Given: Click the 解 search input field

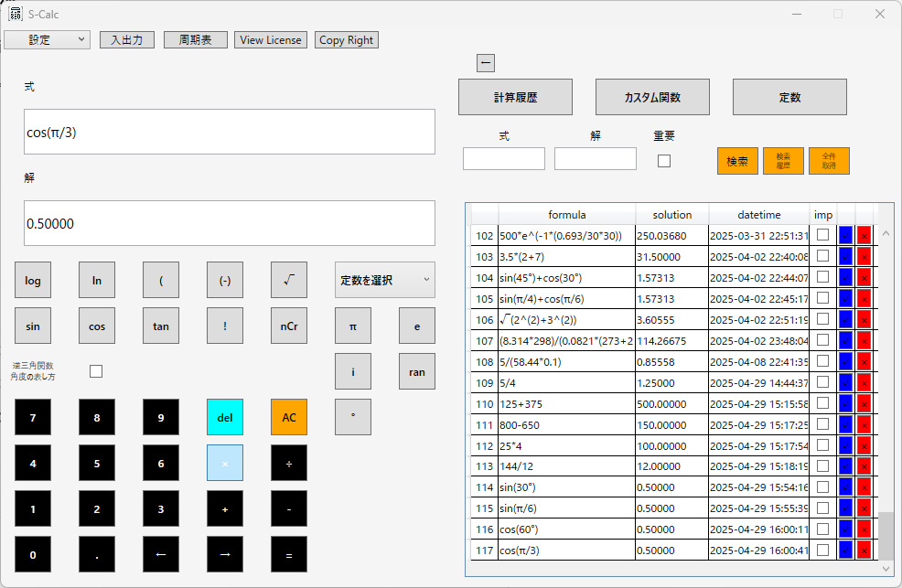Looking at the screenshot, I should [596, 158].
